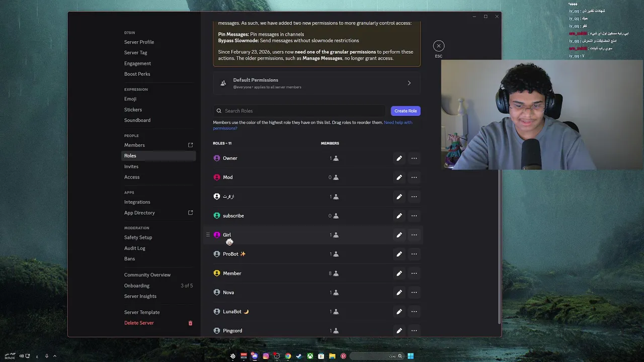Open Emoji settings
644x362 pixels.
tap(130, 99)
